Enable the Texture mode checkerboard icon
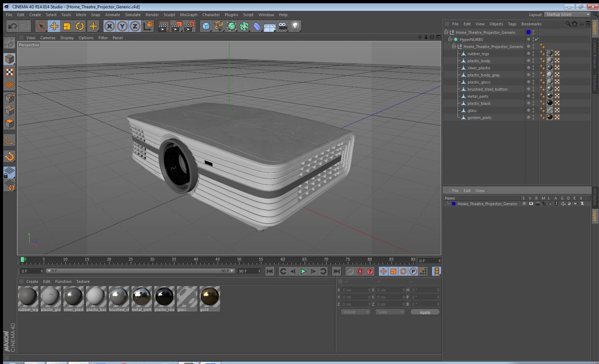The width and height of the screenshot is (599, 364). click(9, 72)
